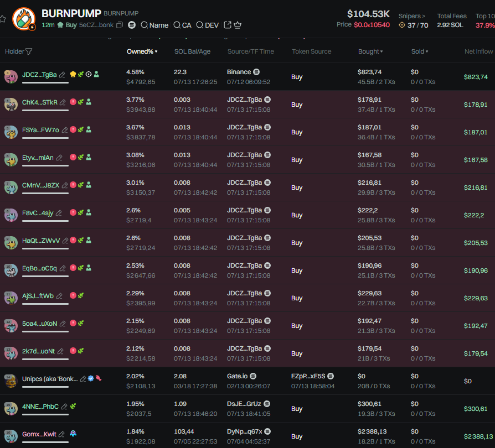Copy the 5eCZ...bonk contract address
The height and width of the screenshot is (448, 495).
[x=120, y=25]
